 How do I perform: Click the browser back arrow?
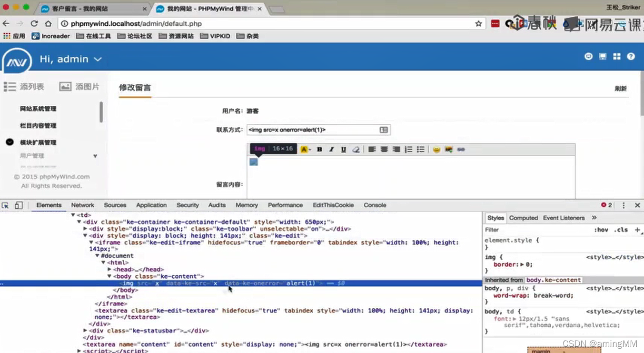tap(6, 23)
